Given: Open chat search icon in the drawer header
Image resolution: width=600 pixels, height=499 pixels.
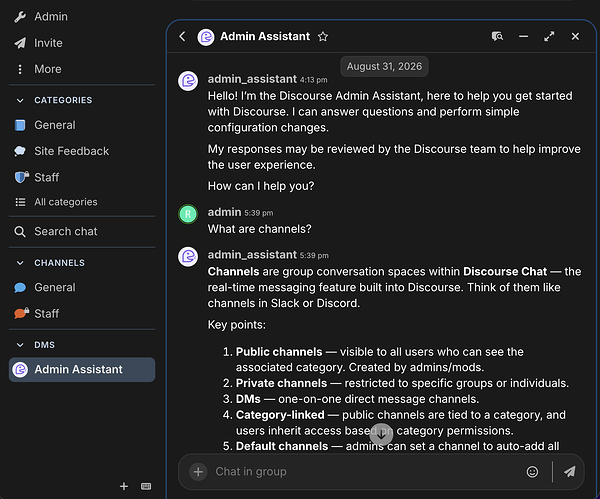Looking at the screenshot, I should (497, 36).
